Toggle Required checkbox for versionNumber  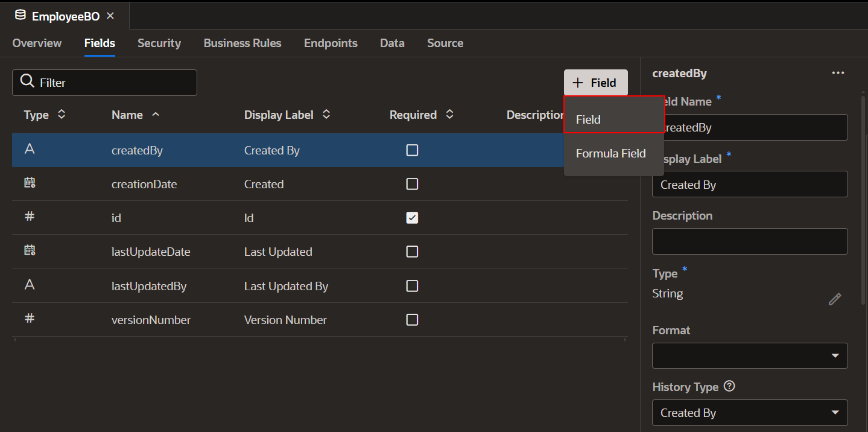coord(412,320)
